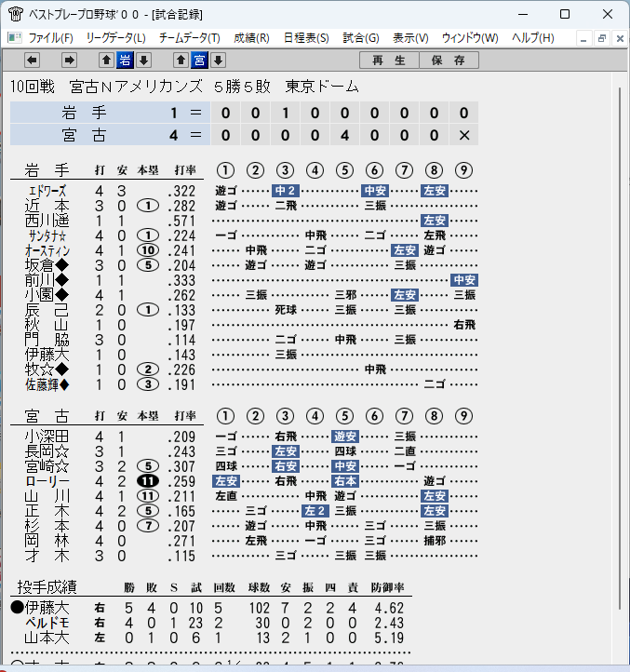Click the down arrow after 宮 icon
The height and width of the screenshot is (672, 630).
pyautogui.click(x=218, y=60)
